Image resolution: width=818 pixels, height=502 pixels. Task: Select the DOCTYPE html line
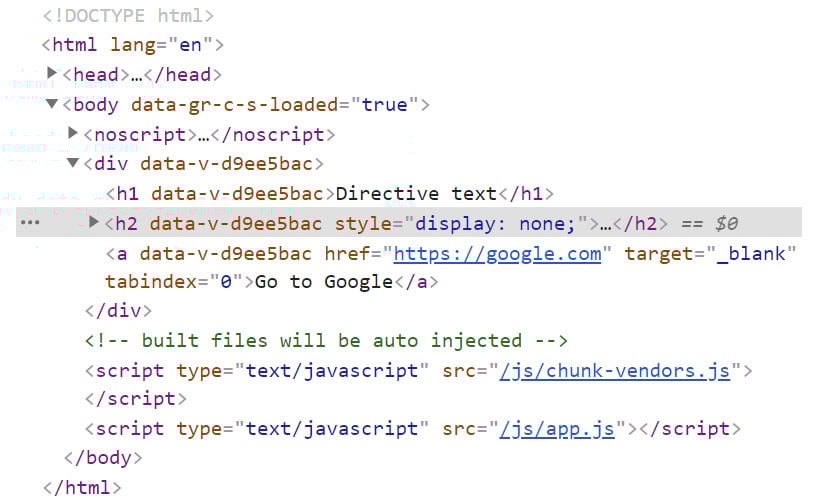pyautogui.click(x=128, y=16)
